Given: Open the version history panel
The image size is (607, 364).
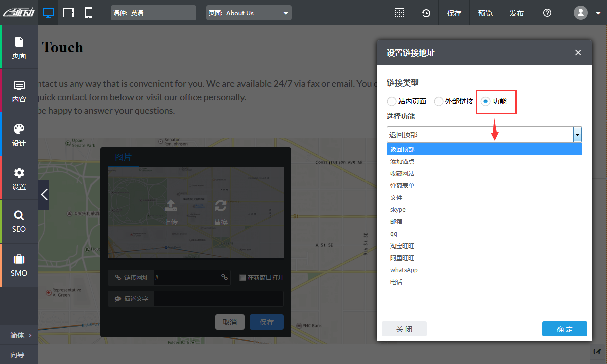Looking at the screenshot, I should coord(426,13).
